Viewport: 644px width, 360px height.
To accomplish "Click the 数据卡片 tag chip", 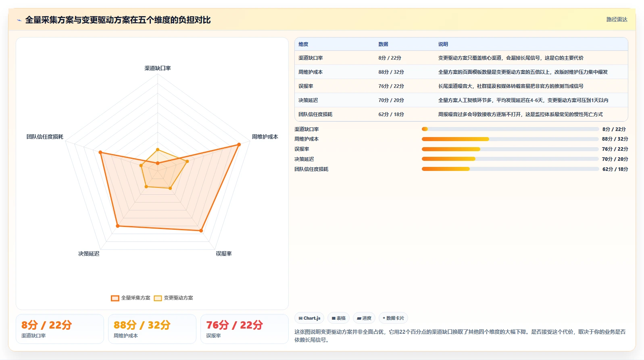I will pos(393,318).
